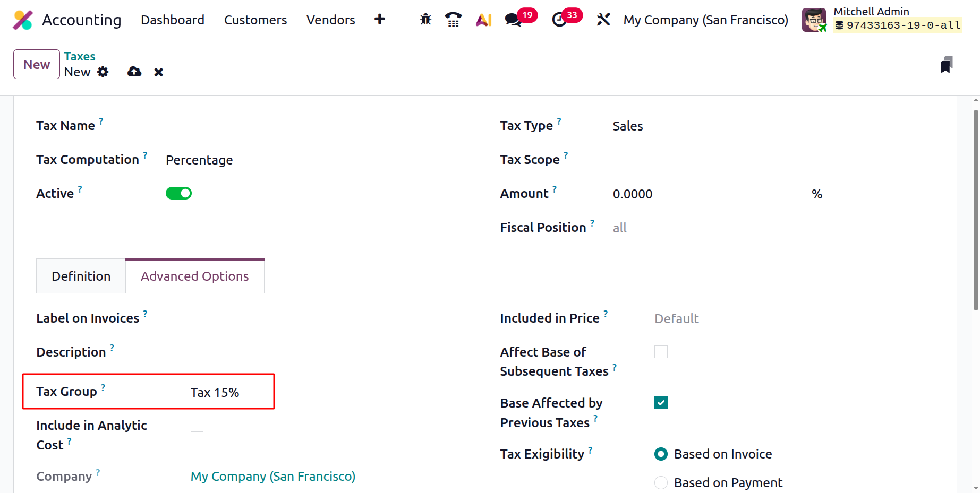980x493 pixels.
Task: Open the VoIP phone icon
Action: click(x=453, y=20)
